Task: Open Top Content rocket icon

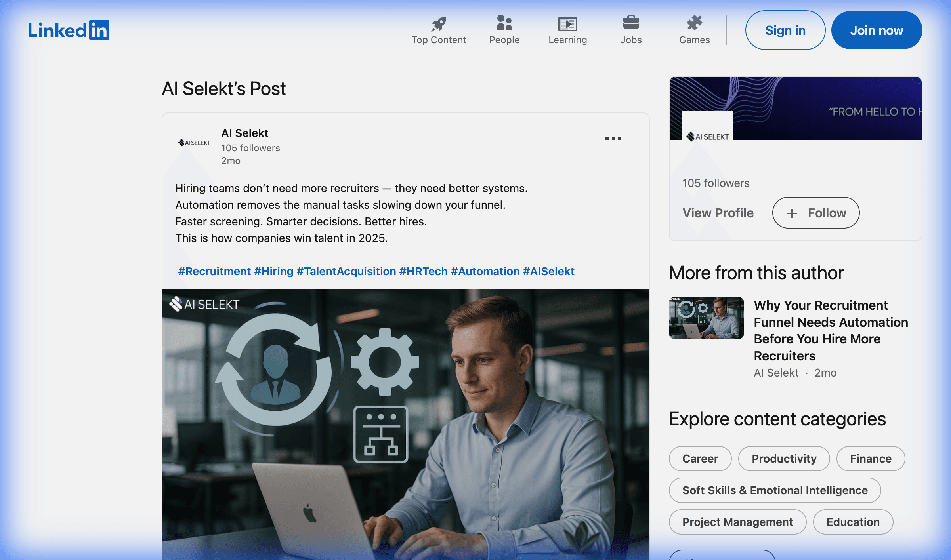Action: click(x=439, y=24)
